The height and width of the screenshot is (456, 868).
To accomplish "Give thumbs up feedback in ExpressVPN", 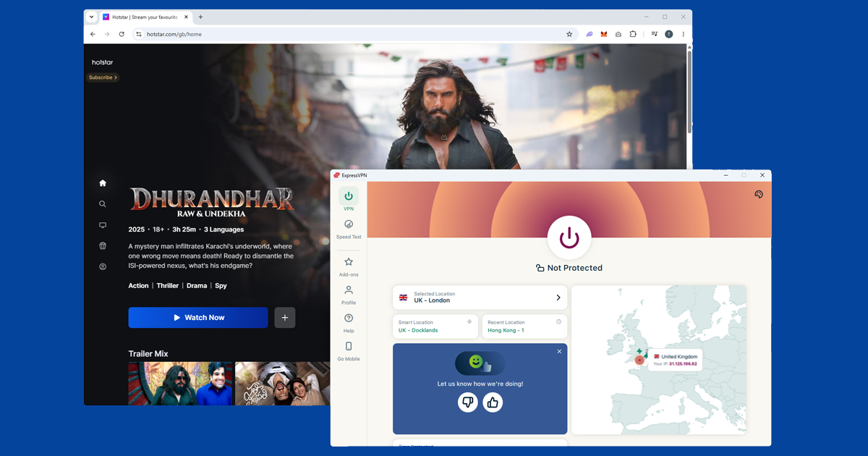I will 493,402.
